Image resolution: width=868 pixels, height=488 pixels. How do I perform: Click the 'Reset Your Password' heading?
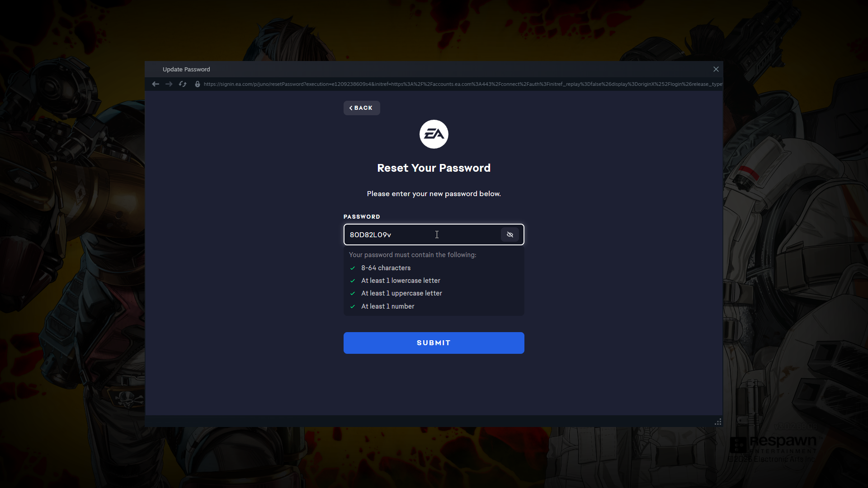[x=434, y=168]
